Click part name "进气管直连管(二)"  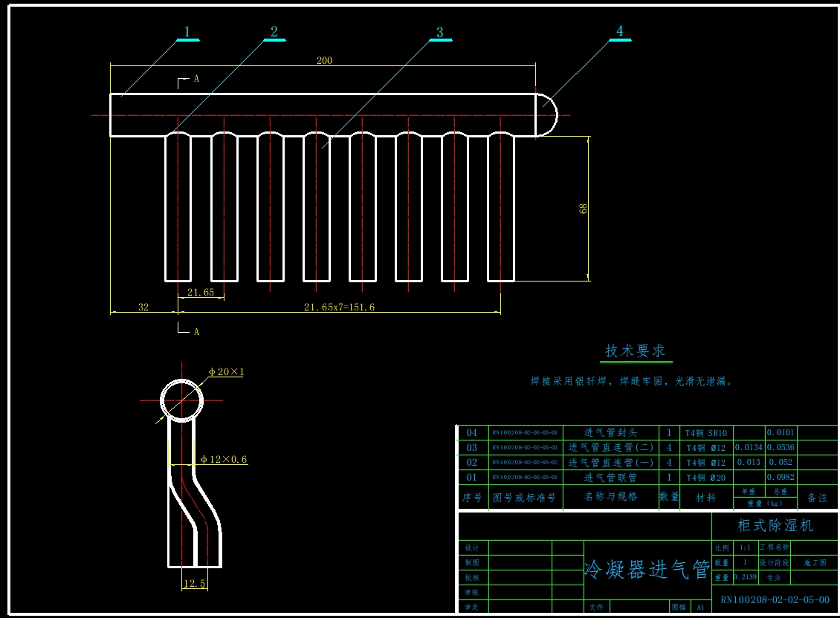pyautogui.click(x=611, y=447)
